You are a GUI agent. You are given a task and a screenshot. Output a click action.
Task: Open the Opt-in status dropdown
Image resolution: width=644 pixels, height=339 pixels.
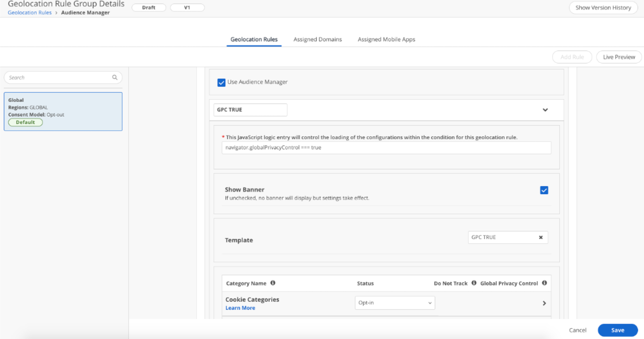pos(395,303)
